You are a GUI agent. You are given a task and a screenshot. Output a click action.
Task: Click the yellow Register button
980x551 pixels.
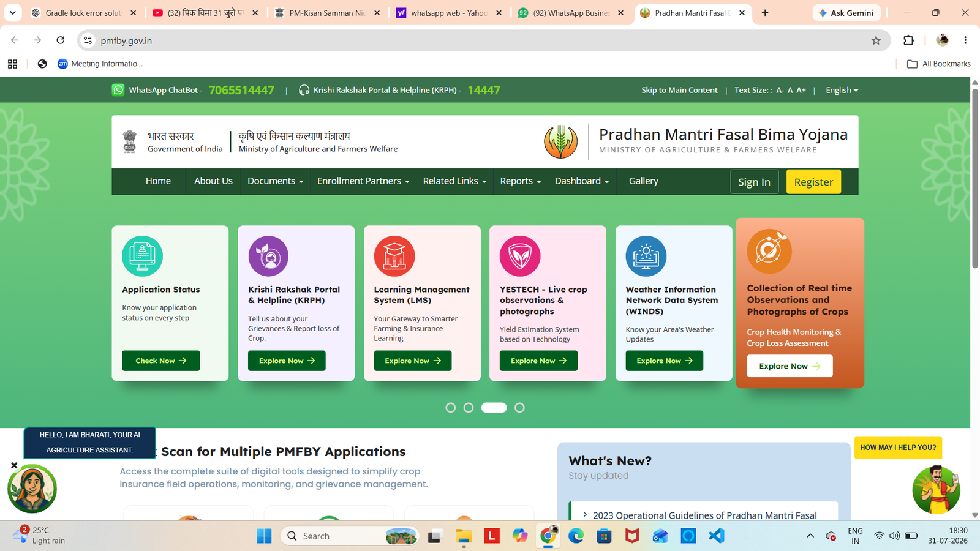tap(813, 182)
